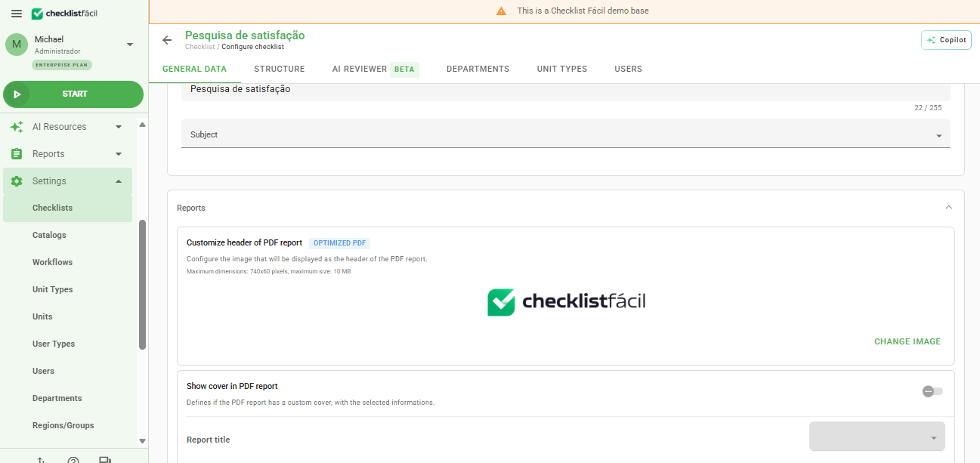Click the Administrador role text

tap(57, 51)
